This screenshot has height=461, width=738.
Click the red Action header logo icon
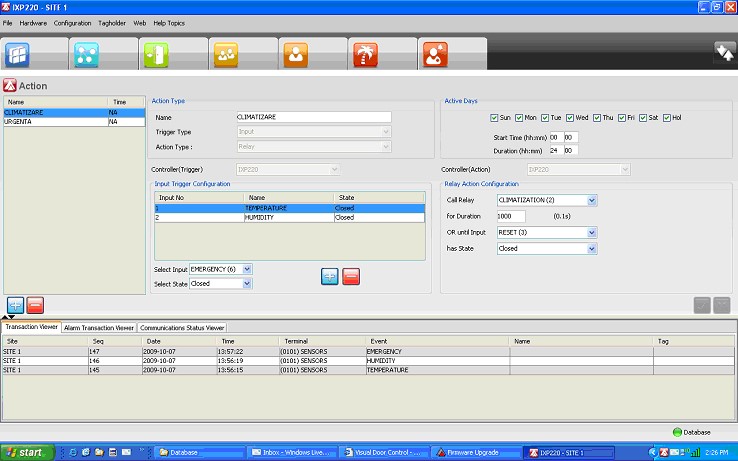9,86
